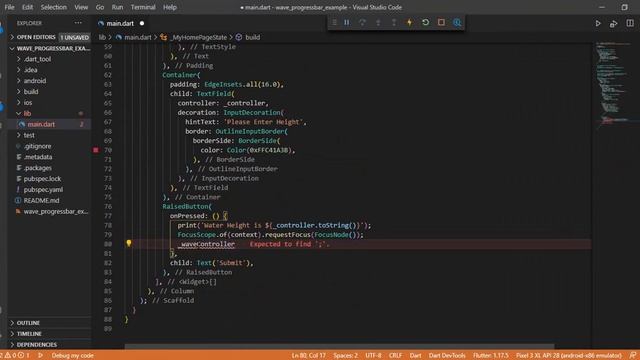Open the .metadata file
Image resolution: width=640 pixels, height=360 pixels.
pyautogui.click(x=38, y=157)
